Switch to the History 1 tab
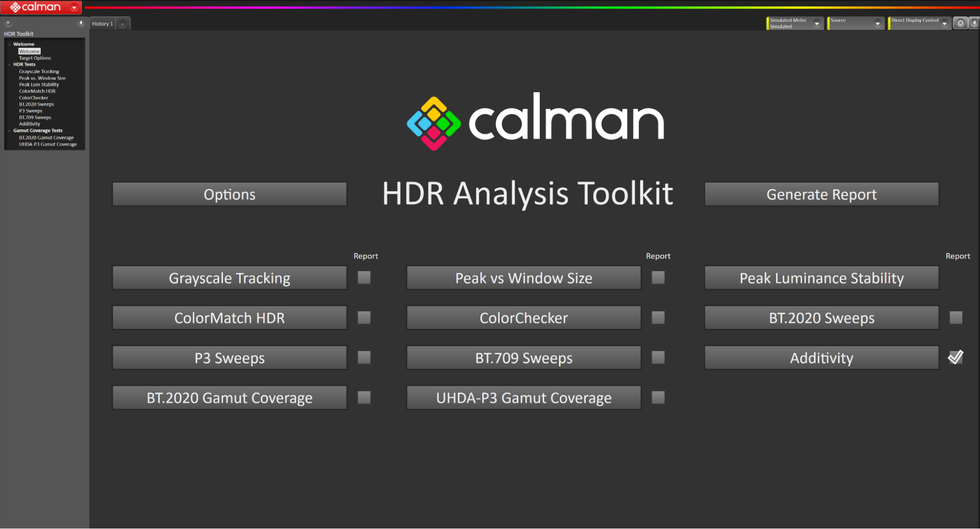The image size is (980, 529). point(102,24)
